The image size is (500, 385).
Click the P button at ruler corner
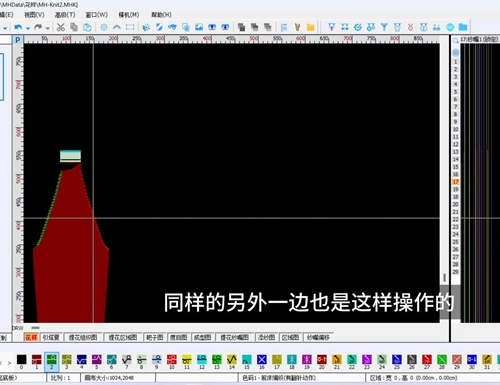(18, 40)
